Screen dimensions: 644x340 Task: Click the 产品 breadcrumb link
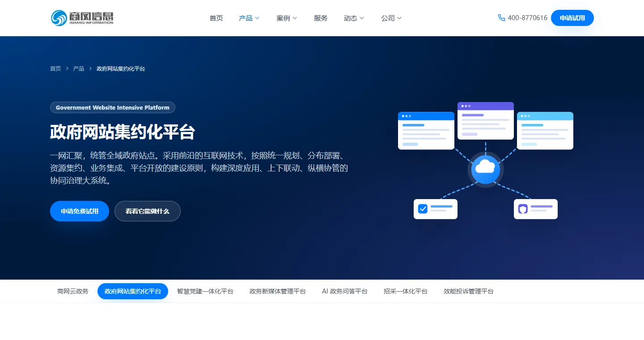click(x=79, y=69)
